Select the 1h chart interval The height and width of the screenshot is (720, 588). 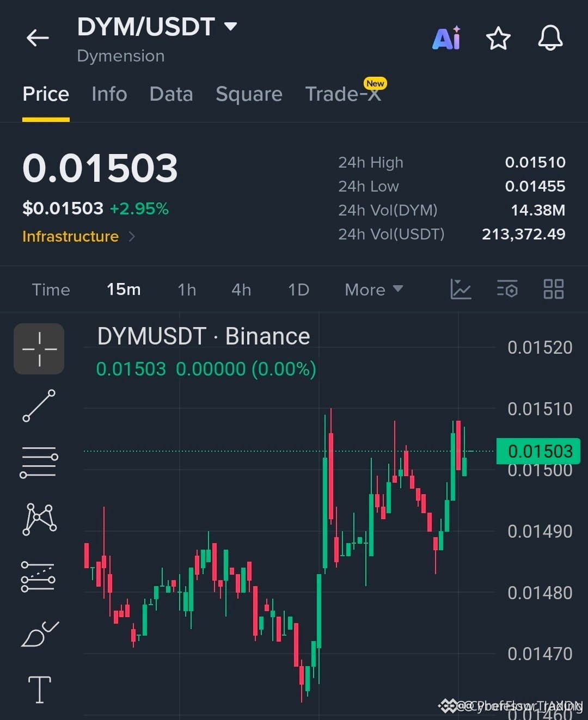187,290
